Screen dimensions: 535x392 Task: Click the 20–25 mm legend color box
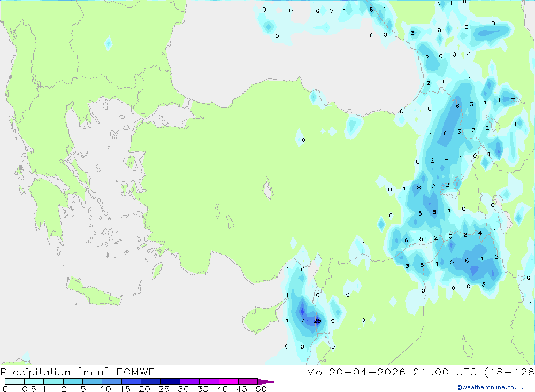pyautogui.click(x=151, y=381)
